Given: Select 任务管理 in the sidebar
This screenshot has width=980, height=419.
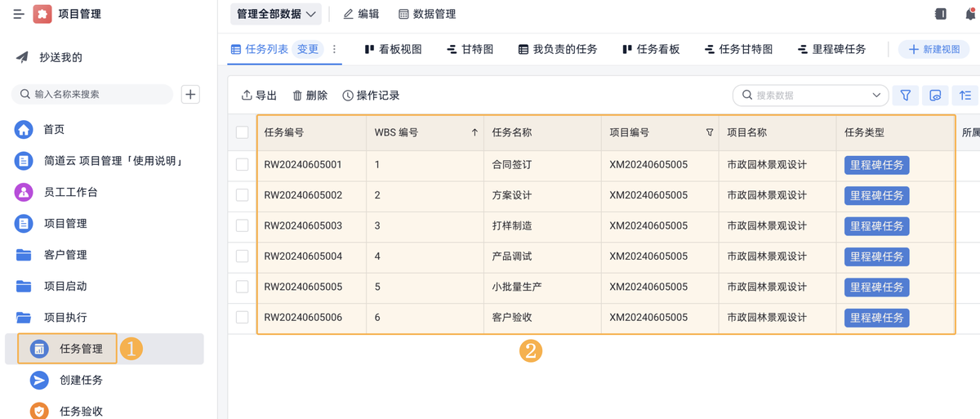Looking at the screenshot, I should pyautogui.click(x=105, y=349).
